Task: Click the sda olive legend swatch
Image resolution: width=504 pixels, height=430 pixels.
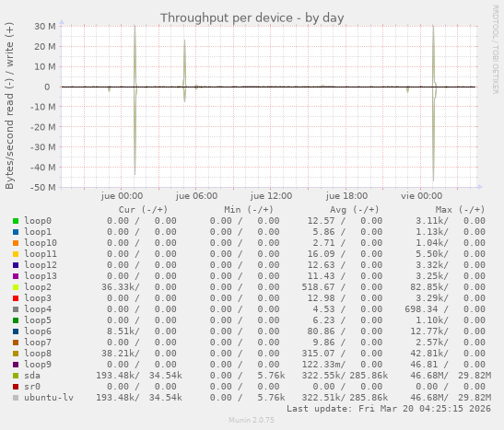Action: tap(16, 376)
